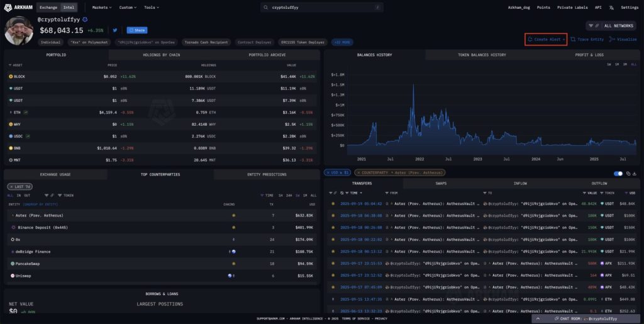Set the balance chart range to 3M

click(625, 64)
